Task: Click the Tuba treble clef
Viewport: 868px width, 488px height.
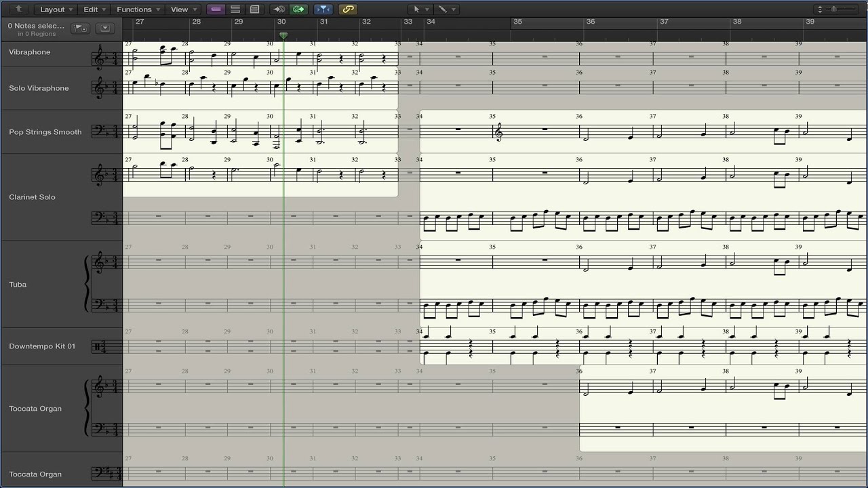Action: coord(99,261)
